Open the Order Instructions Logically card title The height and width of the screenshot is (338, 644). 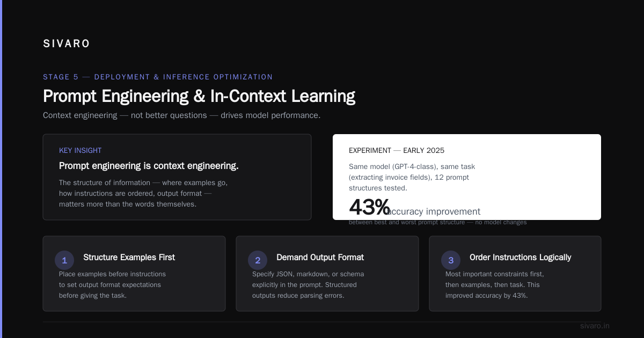pyautogui.click(x=520, y=258)
